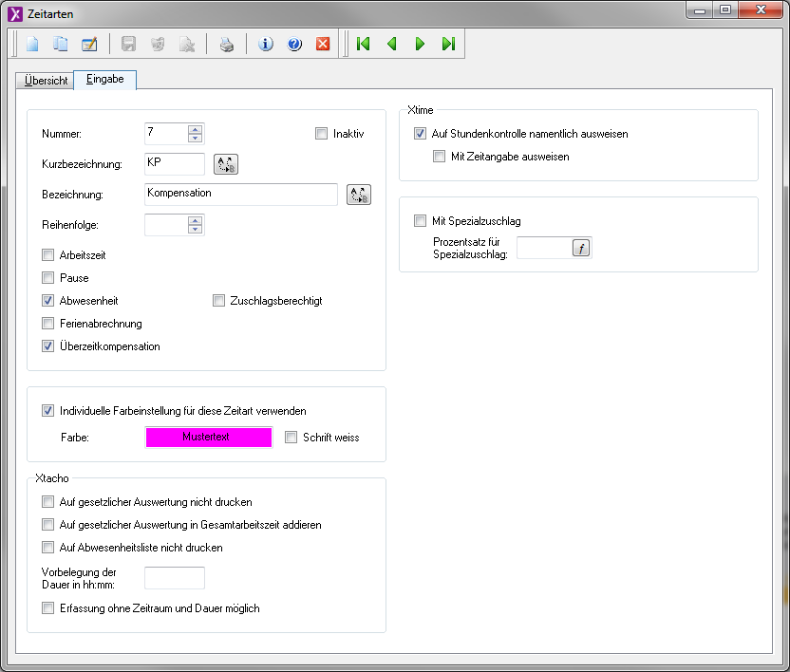Click the copy record toolbar icon

point(61,44)
